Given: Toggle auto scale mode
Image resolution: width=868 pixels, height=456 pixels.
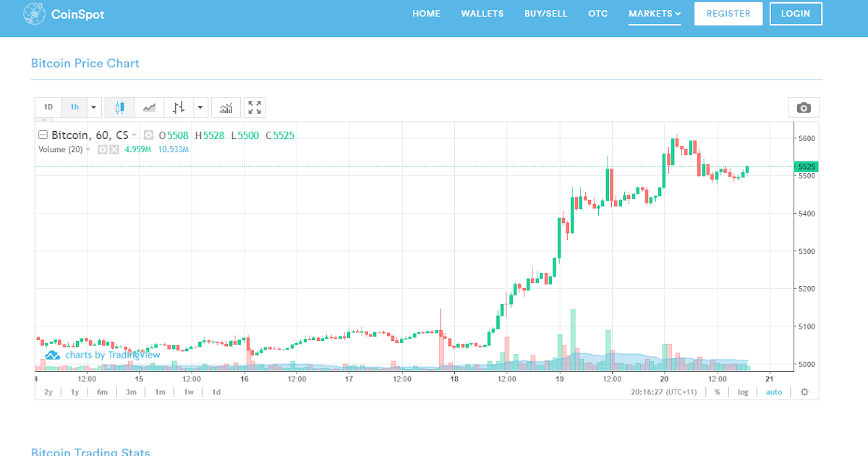Looking at the screenshot, I should 774,392.
